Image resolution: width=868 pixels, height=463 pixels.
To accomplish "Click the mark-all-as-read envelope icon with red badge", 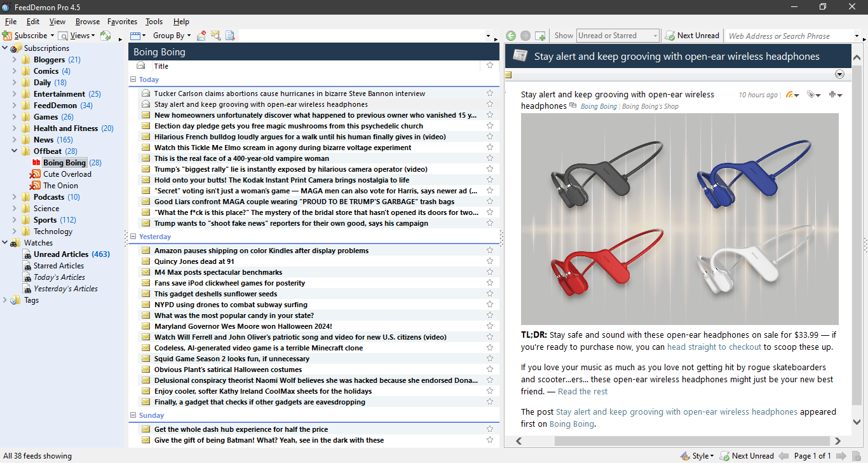I will [x=201, y=36].
